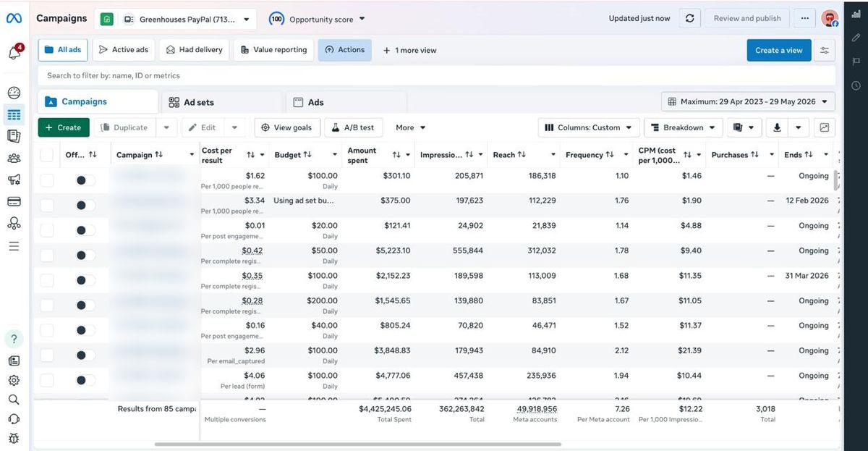Viewport: 868px width, 451px height.
Task: Refresh the data with reload icon
Action: point(689,19)
